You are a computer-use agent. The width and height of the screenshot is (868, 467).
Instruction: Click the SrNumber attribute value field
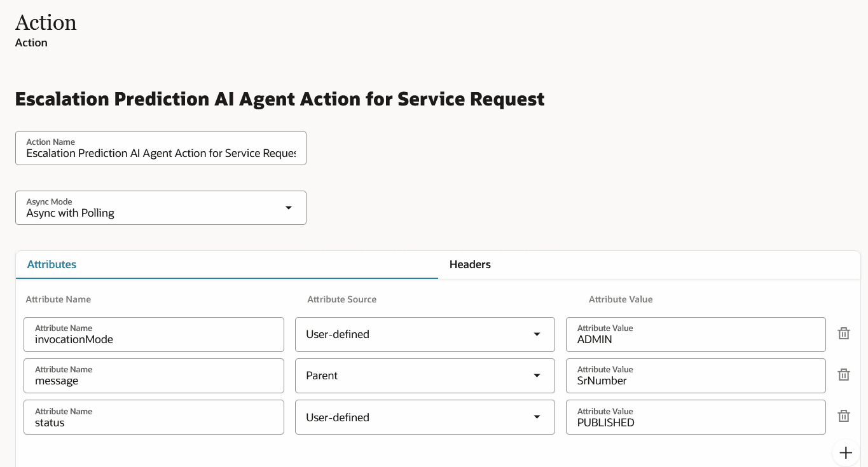click(x=695, y=381)
